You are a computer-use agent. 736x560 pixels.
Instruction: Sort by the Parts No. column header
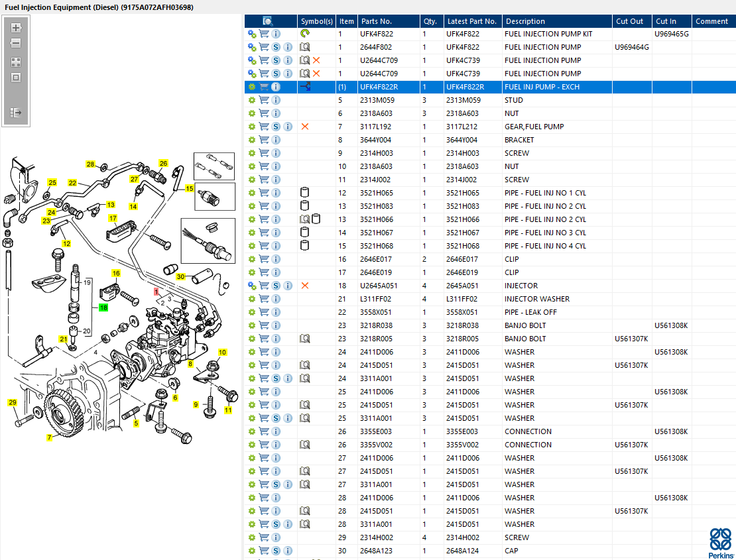pyautogui.click(x=388, y=21)
